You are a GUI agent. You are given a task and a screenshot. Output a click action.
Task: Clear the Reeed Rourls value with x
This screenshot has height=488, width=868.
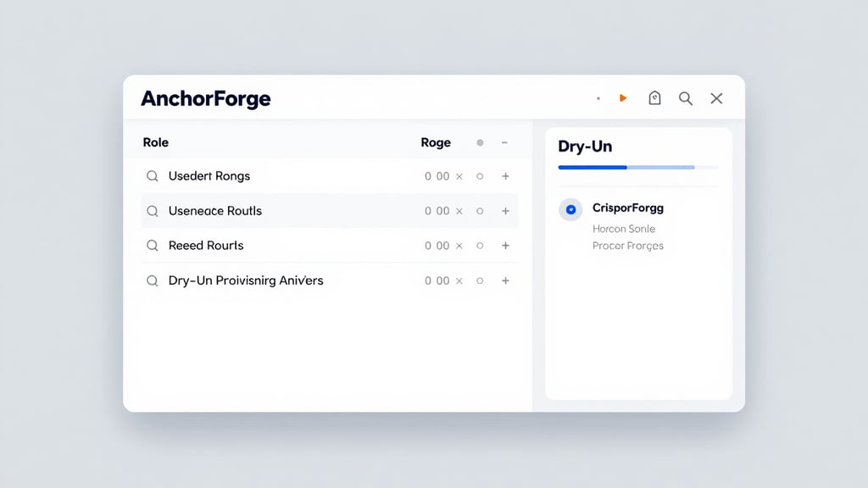click(x=459, y=246)
